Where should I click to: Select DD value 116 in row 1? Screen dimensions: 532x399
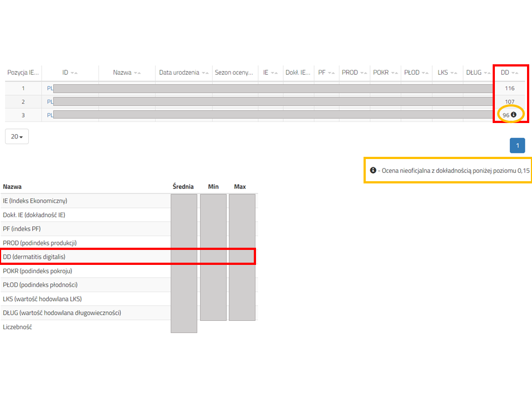click(510, 88)
